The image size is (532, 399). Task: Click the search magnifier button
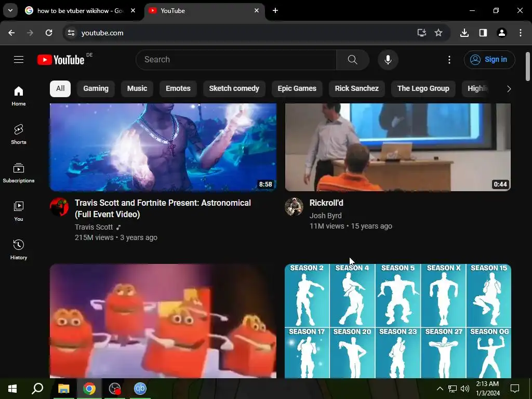(353, 60)
